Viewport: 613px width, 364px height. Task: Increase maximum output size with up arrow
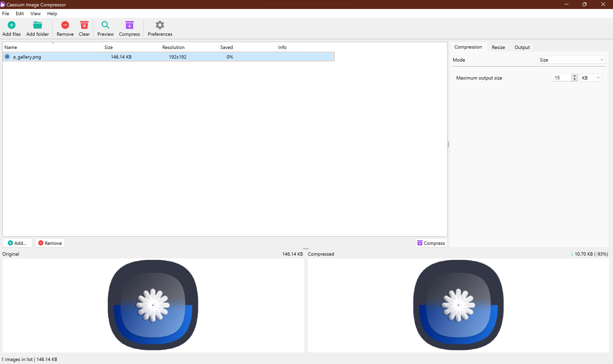point(574,76)
